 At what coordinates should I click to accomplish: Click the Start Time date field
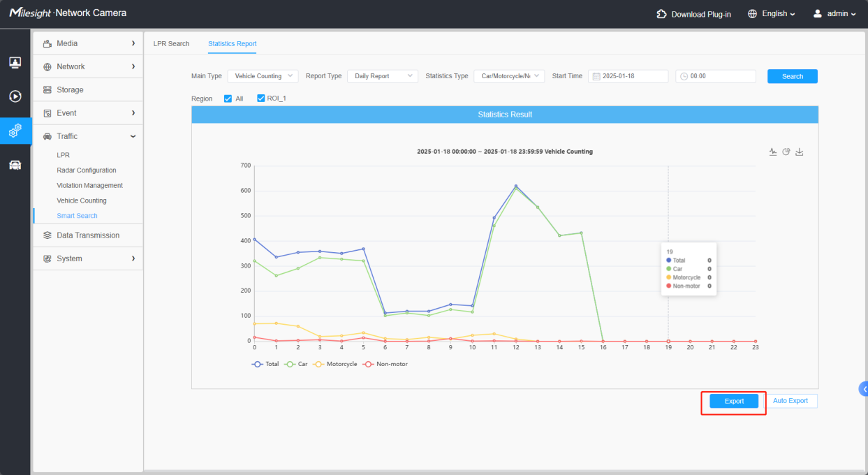pyautogui.click(x=628, y=76)
